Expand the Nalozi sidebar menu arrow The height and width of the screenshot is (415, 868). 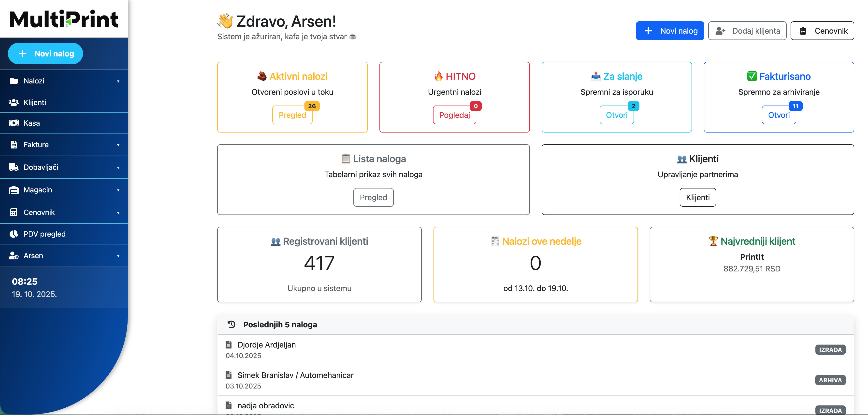pos(118,81)
